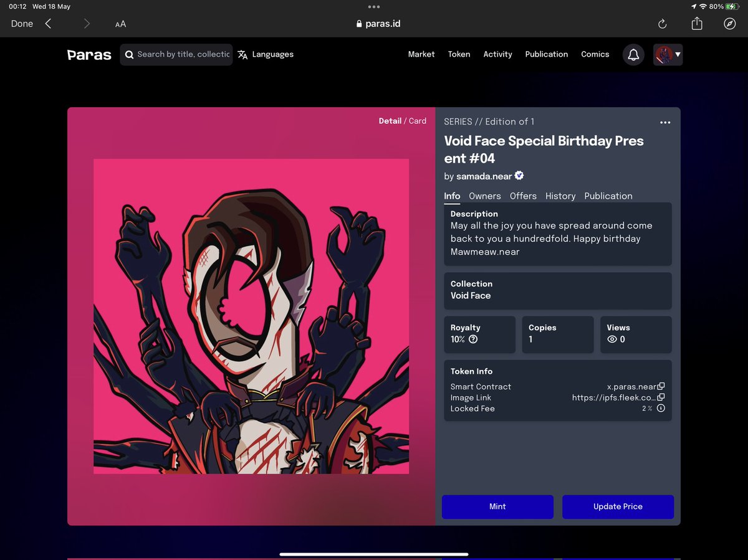Screen dimensions: 748x560
Task: Click the translate icon beside Languages
Action: pyautogui.click(x=242, y=55)
